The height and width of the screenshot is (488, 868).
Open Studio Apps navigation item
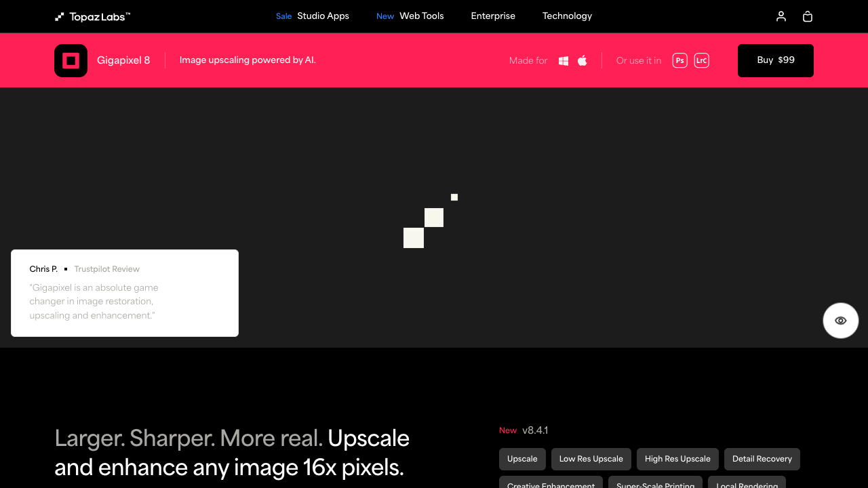[323, 16]
